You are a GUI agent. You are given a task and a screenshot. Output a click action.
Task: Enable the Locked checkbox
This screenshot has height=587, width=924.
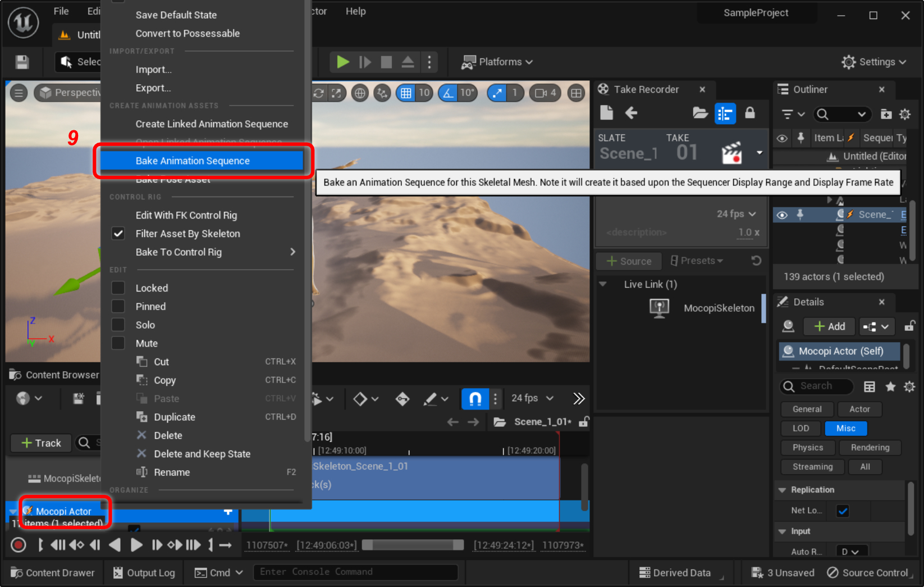tap(118, 288)
